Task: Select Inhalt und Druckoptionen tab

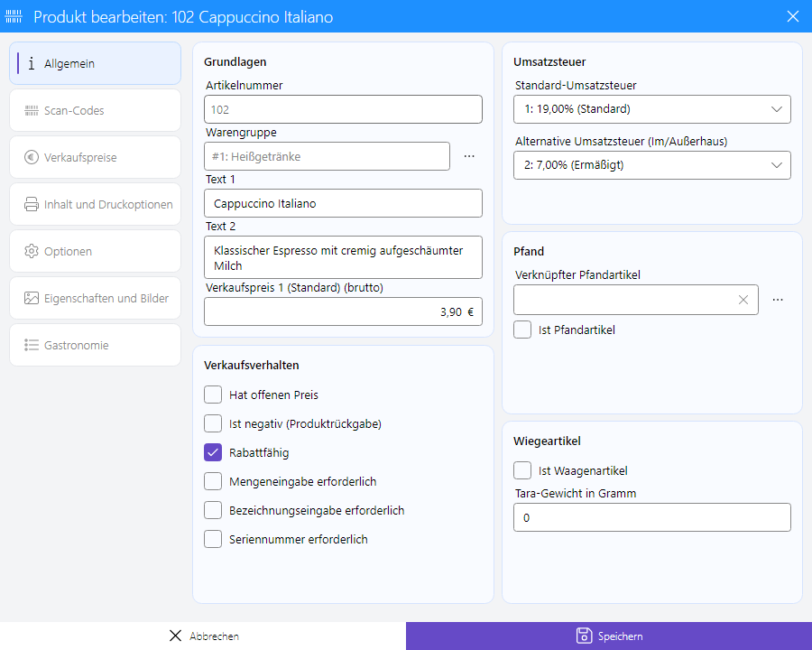Action: click(x=96, y=204)
